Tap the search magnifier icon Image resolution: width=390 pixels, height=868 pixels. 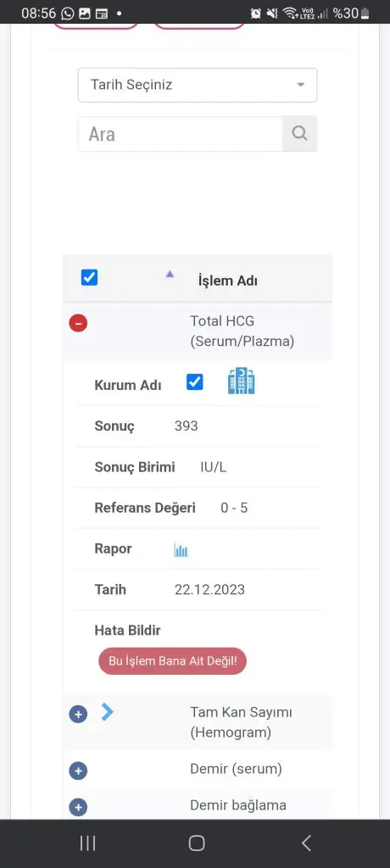(299, 133)
